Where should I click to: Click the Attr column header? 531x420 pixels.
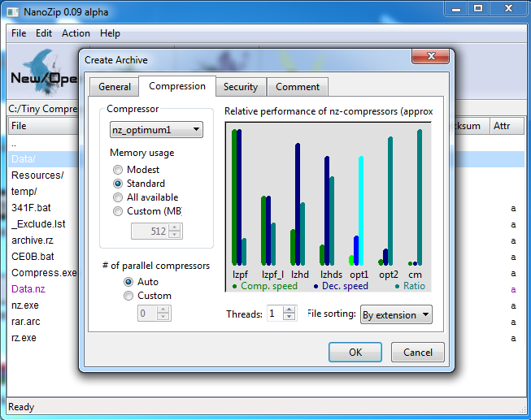(x=507, y=126)
